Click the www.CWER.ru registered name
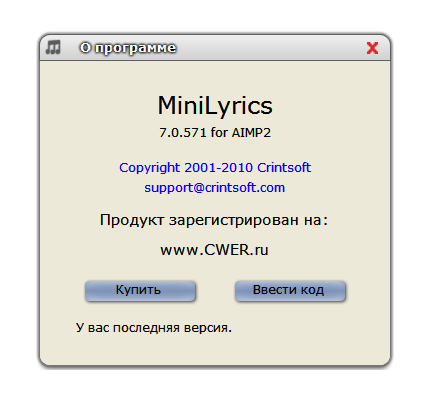Image resolution: width=438 pixels, height=415 pixels. (x=214, y=250)
